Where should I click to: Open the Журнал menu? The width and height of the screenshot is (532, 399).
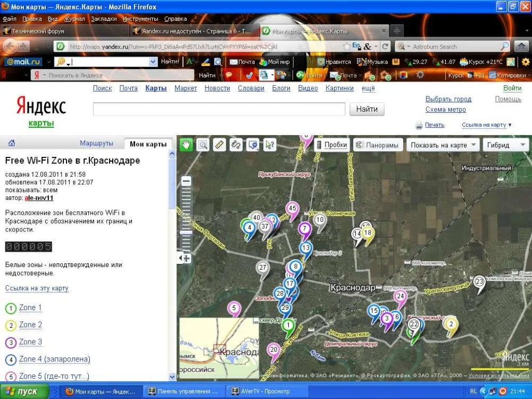[74, 19]
